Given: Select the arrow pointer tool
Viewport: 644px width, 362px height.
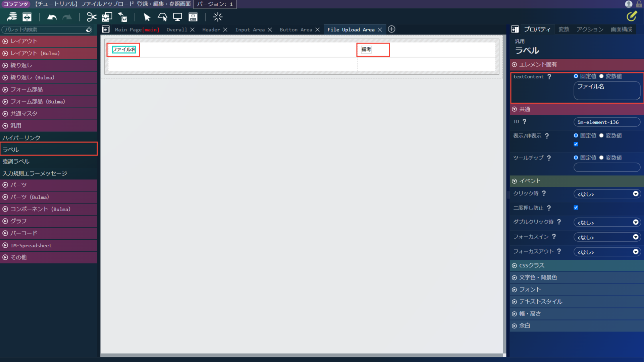Looking at the screenshot, I should 147,17.
